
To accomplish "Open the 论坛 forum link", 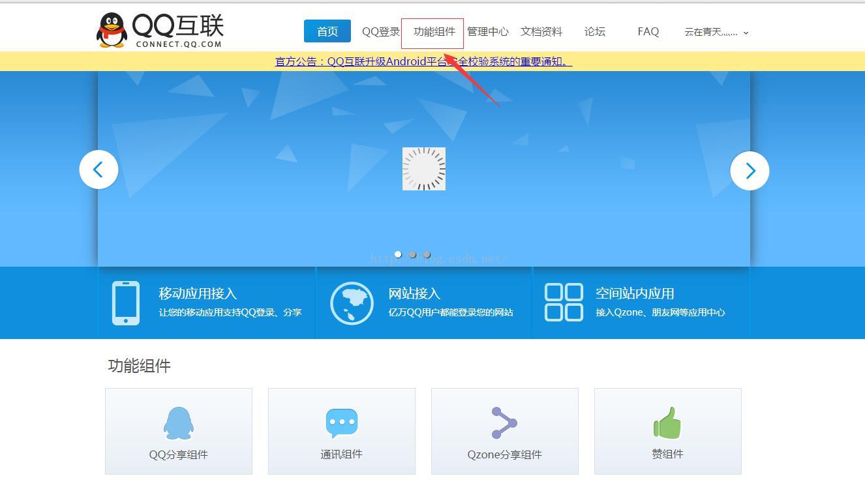I will (x=595, y=31).
